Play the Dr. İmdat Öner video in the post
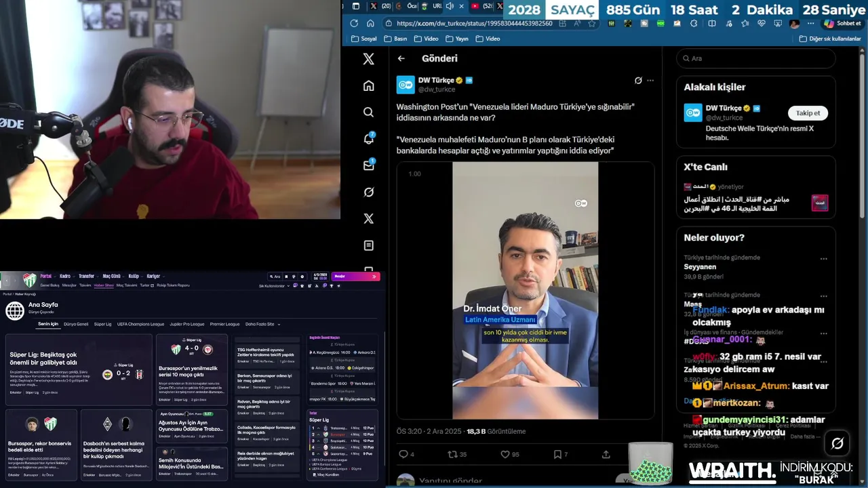This screenshot has width=868, height=488. click(526, 290)
